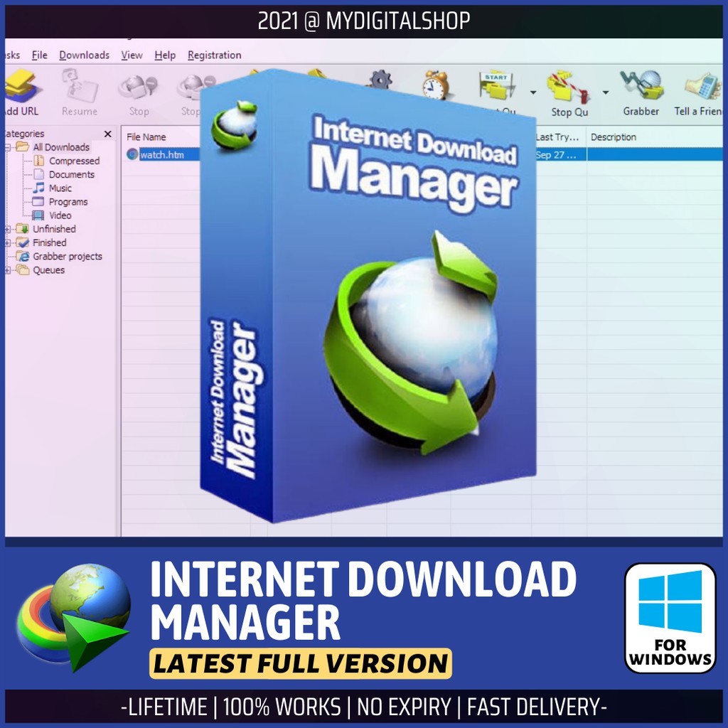
Task: Open the Downloads menu
Action: pyautogui.click(x=84, y=55)
